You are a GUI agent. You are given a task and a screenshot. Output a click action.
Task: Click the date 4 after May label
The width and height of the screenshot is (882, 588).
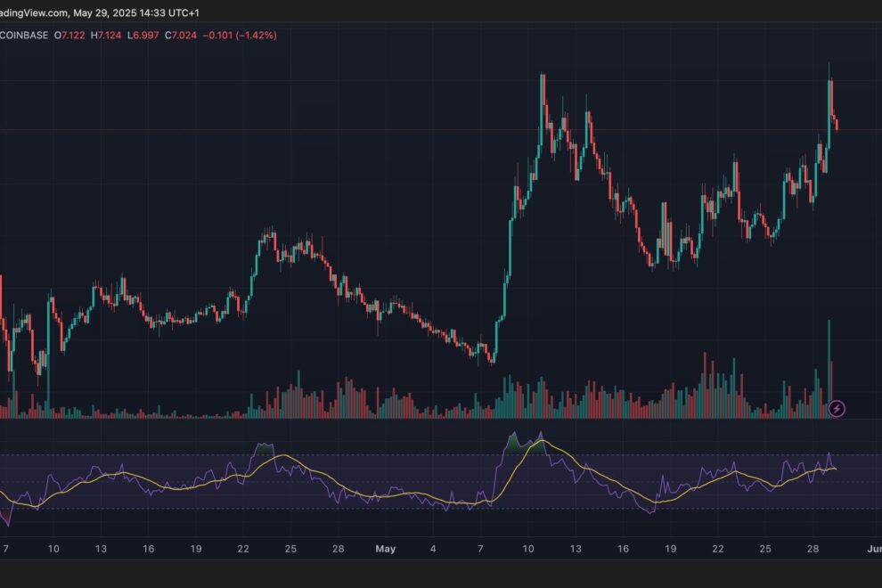tap(433, 549)
